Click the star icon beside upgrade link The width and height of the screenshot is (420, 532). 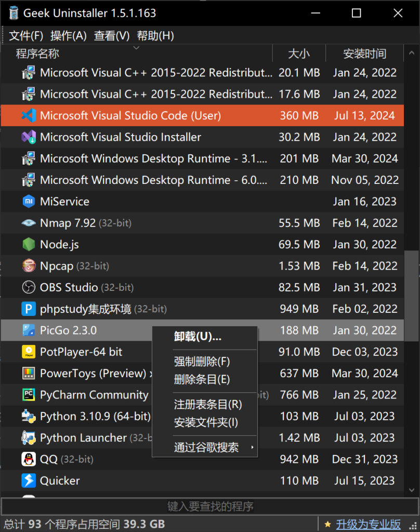coord(327,524)
